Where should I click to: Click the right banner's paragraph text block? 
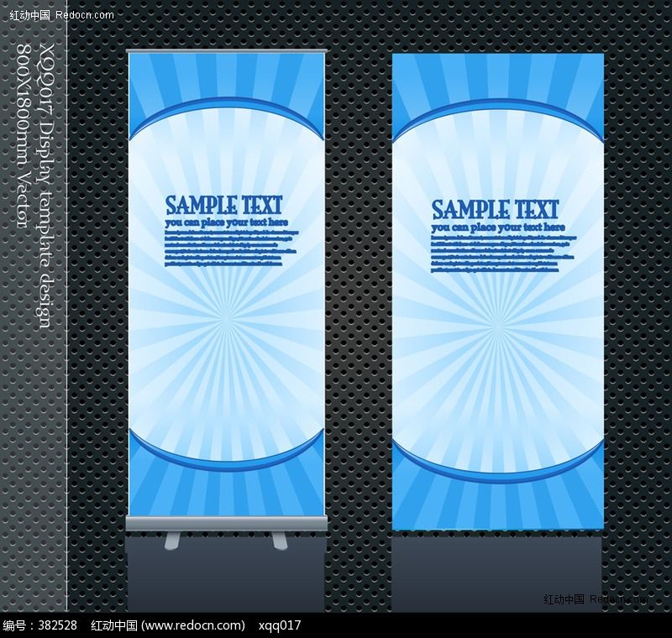pos(502,254)
